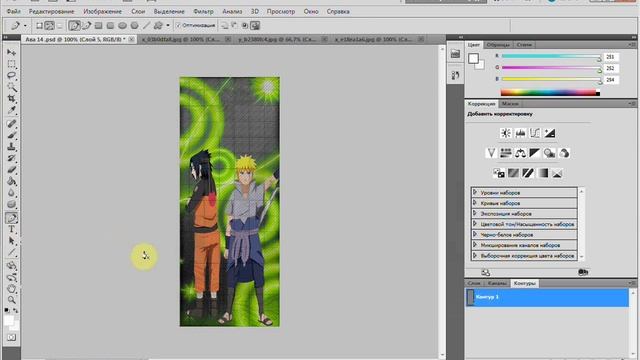Viewport: 640px width, 360px height.
Task: Add Exposure adjustment
Action: (549, 133)
